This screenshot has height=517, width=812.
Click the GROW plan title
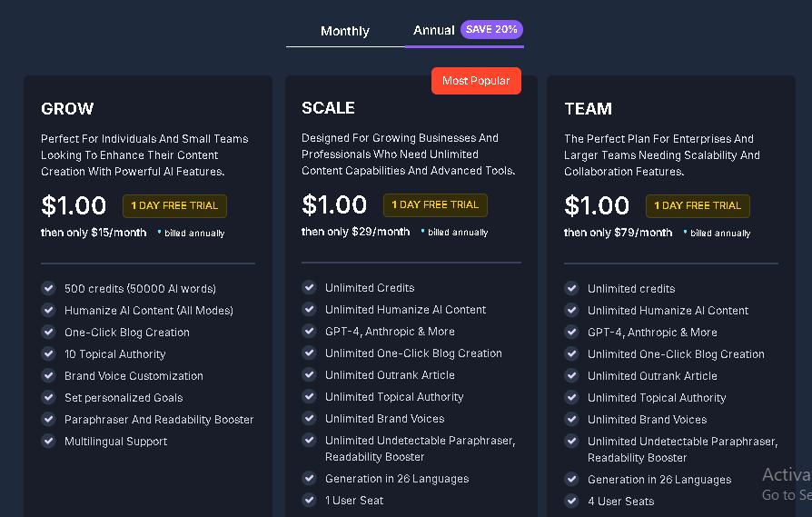point(67,109)
